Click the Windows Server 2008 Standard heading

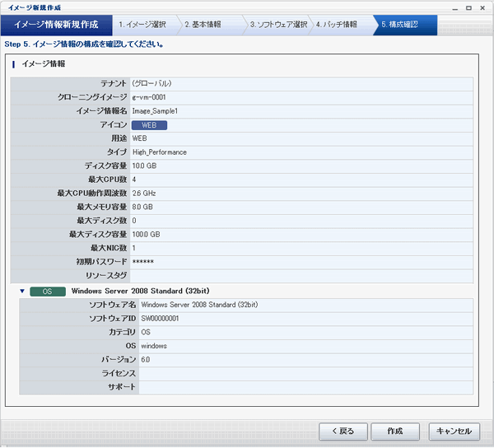[141, 291]
